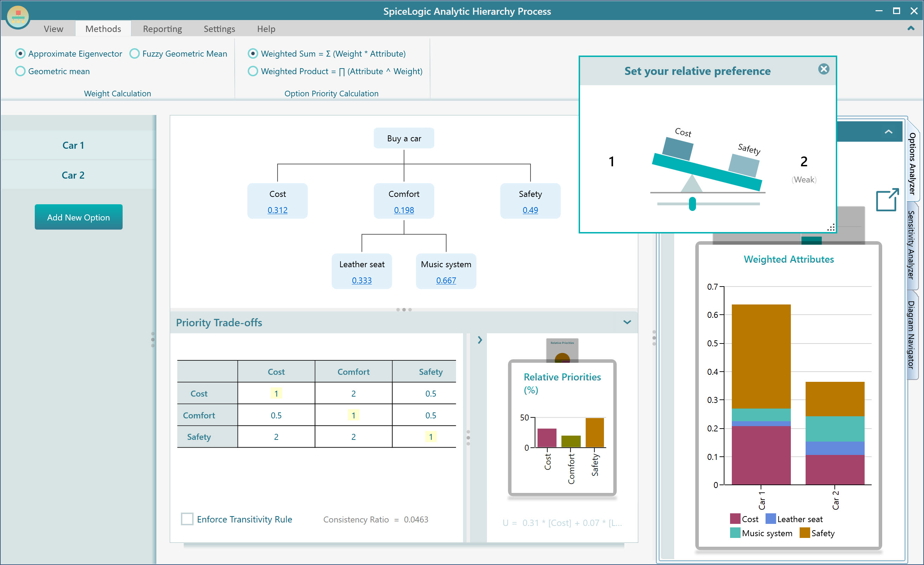Screen dimensions: 924x565
Task: Select Weighted Product calculation option
Action: point(253,71)
